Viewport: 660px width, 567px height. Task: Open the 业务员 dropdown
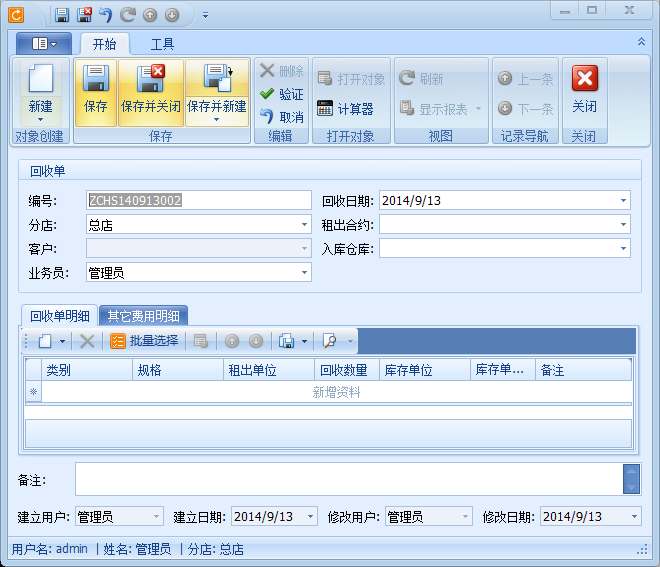pos(304,273)
